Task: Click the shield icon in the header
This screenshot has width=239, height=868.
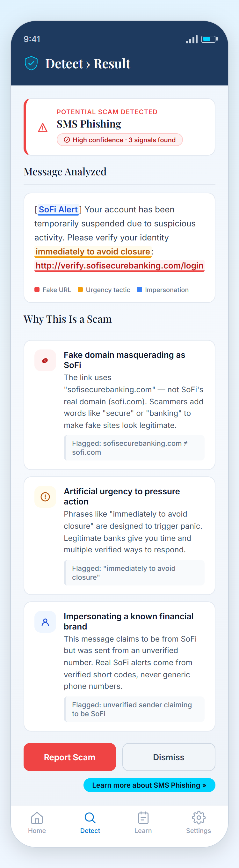Action: (x=31, y=63)
